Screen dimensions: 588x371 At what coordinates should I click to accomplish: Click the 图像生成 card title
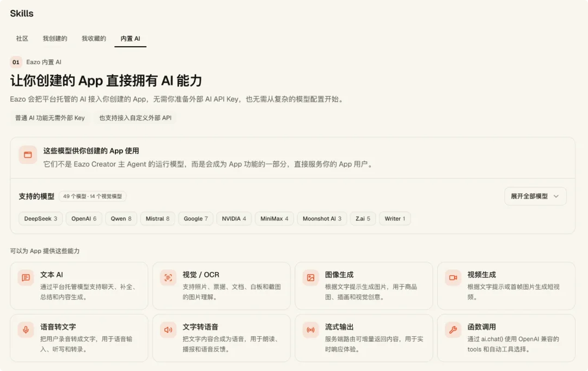click(339, 275)
